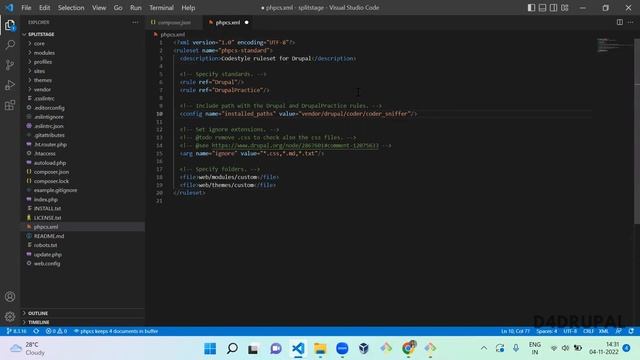Open notifications bell in status bar

point(631,331)
